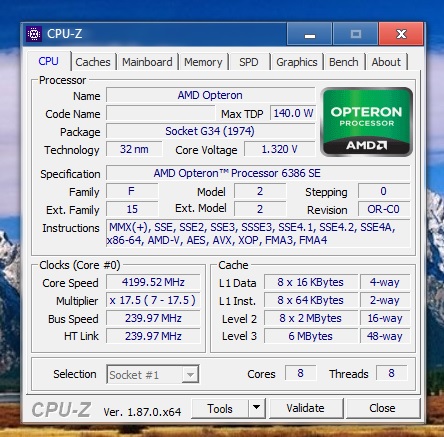Click Level 2 associativity 16-way

385,318
